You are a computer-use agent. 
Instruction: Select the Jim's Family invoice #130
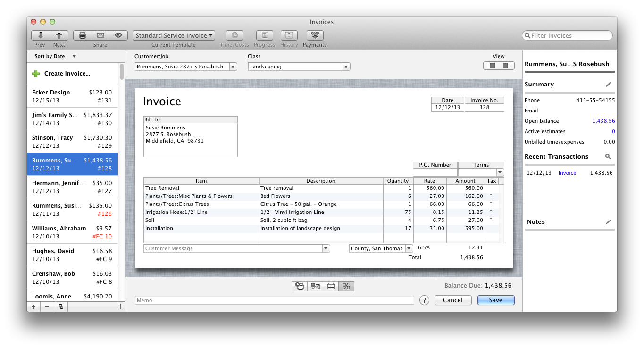click(x=72, y=119)
